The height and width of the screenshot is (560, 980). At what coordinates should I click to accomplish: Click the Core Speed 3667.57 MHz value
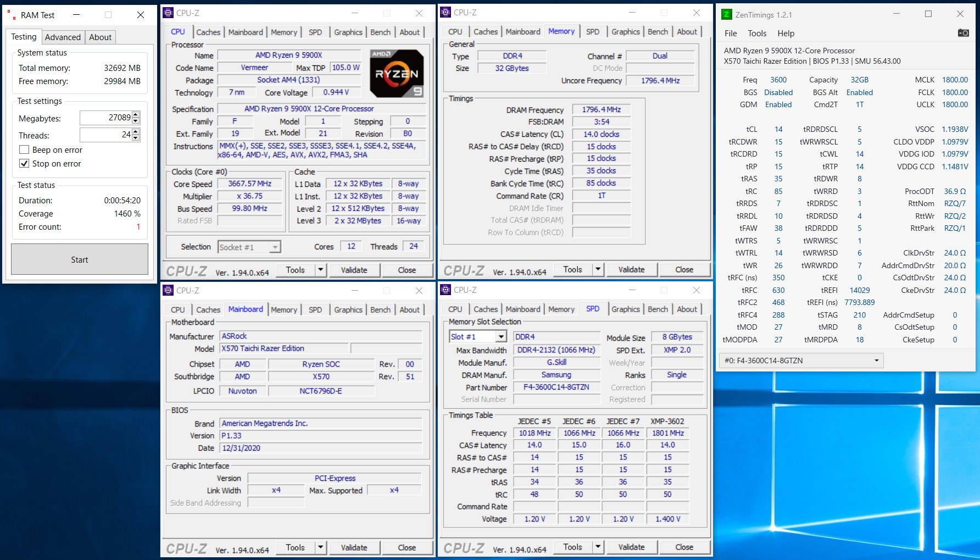250,184
